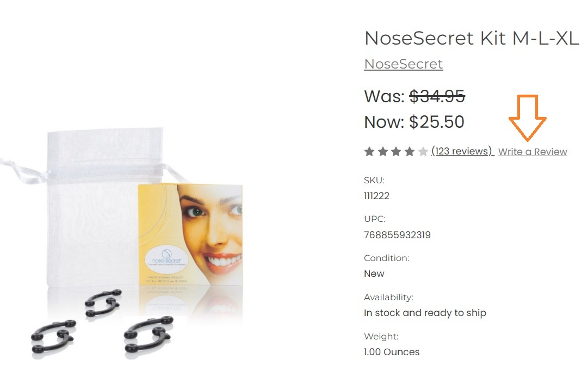The image size is (588, 365).
Task: Click the third rating star
Action: 396,152
